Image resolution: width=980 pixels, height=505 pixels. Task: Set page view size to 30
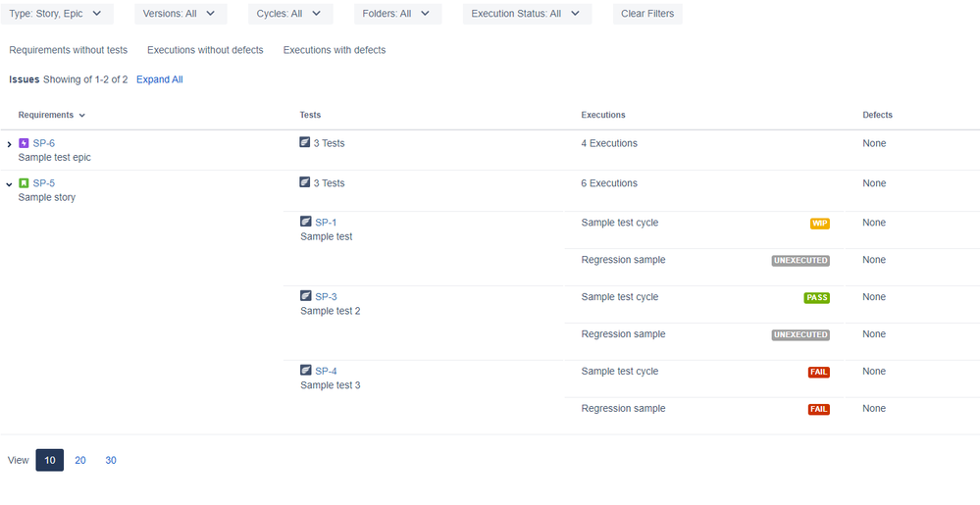click(x=111, y=460)
